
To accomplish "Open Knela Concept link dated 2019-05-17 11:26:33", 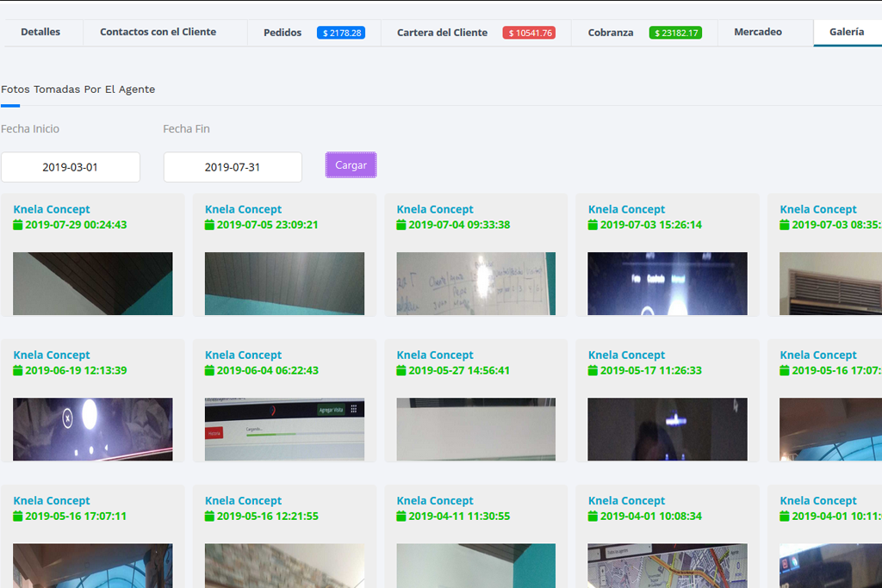I will (627, 355).
